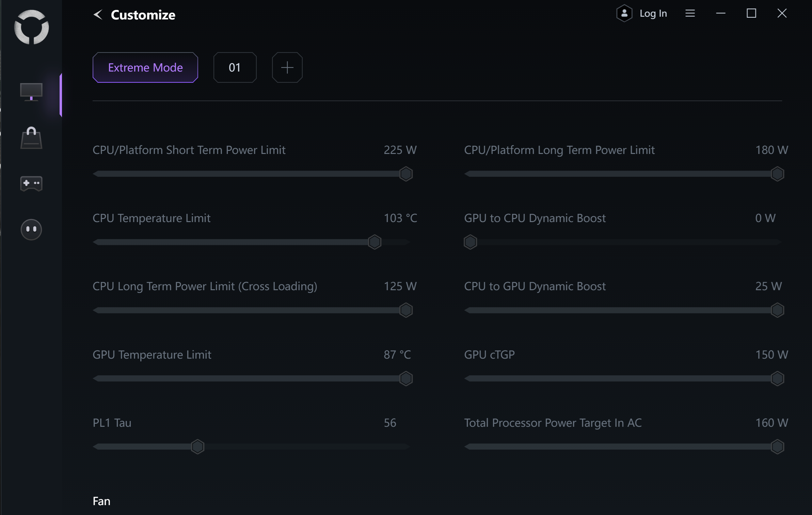Click the Legion logo icon
Screen dimensions: 812x515
(x=31, y=27)
